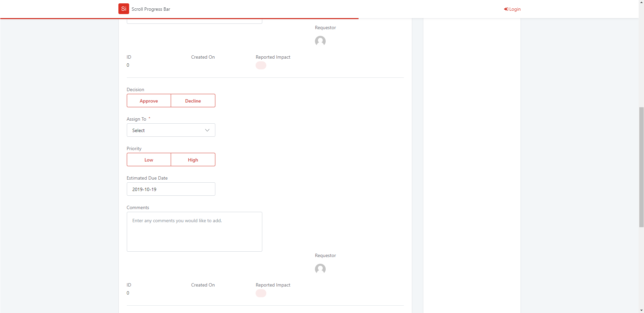Click the red scroll progress bar

pyautogui.click(x=179, y=18)
